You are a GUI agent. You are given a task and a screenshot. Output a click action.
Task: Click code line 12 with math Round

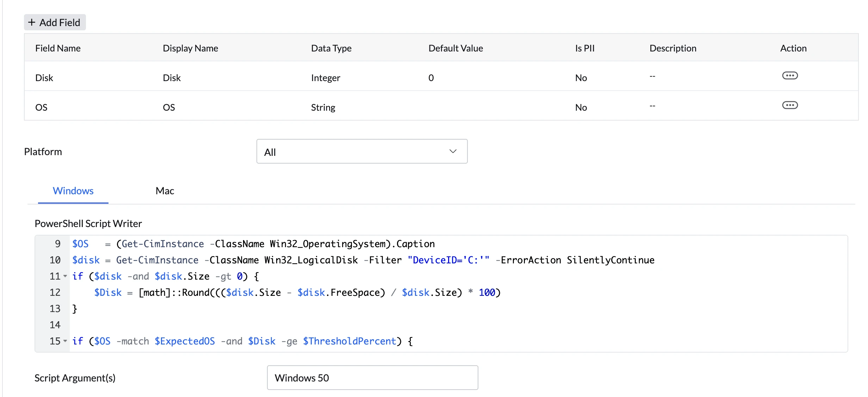(x=297, y=293)
